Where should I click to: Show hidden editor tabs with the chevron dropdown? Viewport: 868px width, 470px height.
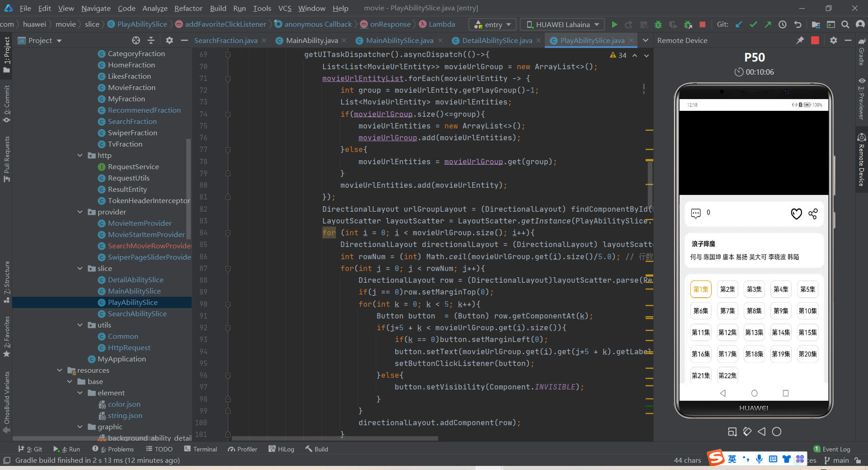pyautogui.click(x=646, y=40)
